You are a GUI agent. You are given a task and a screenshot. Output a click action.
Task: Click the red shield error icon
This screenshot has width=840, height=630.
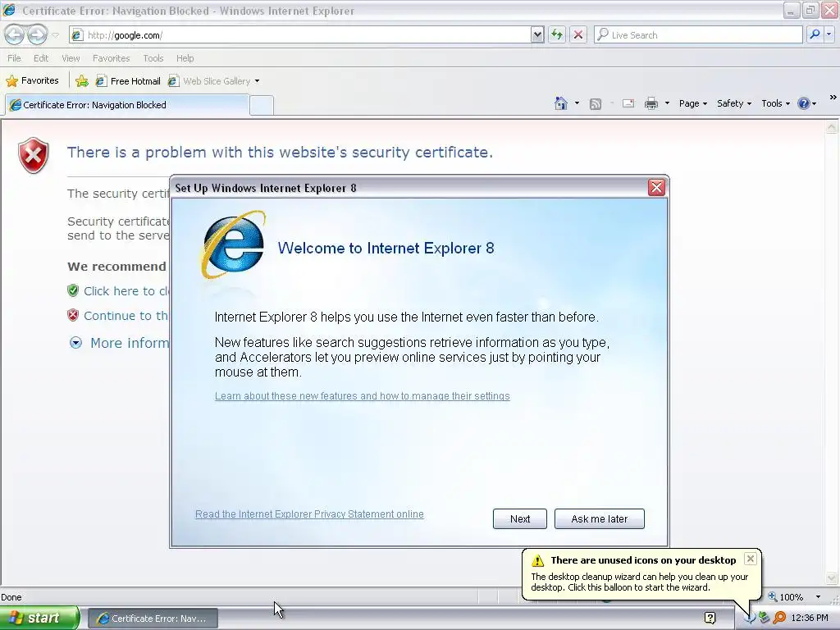33,155
